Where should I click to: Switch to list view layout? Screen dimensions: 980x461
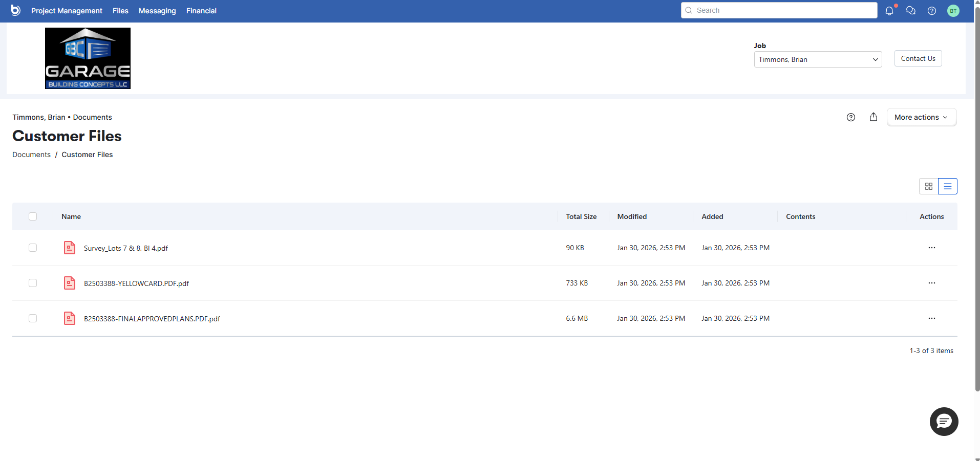tap(947, 186)
